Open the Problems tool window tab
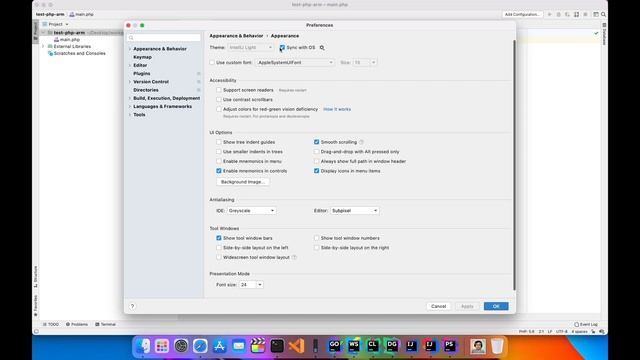This screenshot has height=360, width=640. 77,324
